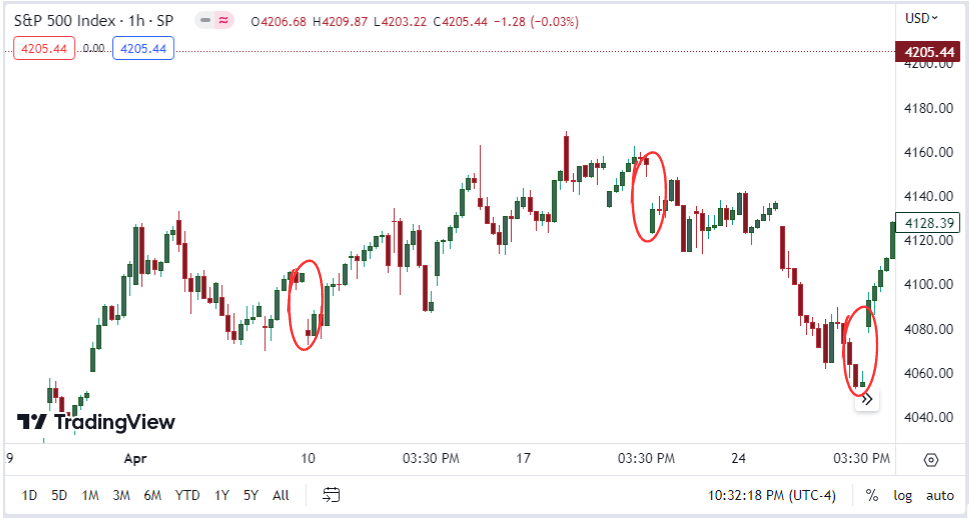Click the 4160.00 price axis label
The image size is (969, 518).
pyautogui.click(x=929, y=152)
